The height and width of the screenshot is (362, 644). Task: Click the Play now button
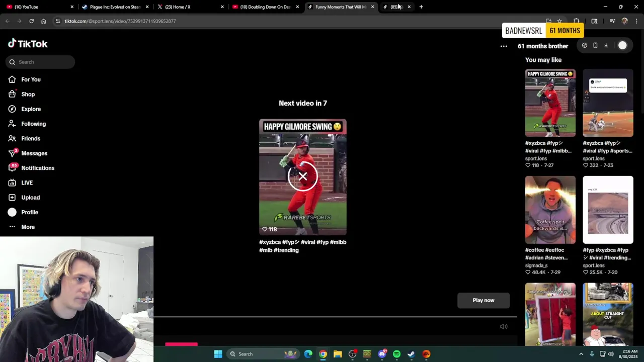coord(484,300)
